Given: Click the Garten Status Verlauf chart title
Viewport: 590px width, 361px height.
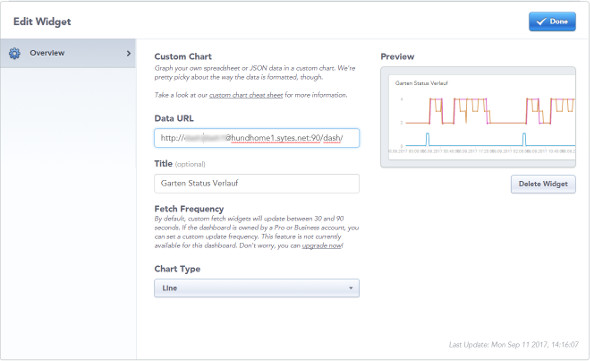Looking at the screenshot, I should pyautogui.click(x=421, y=83).
